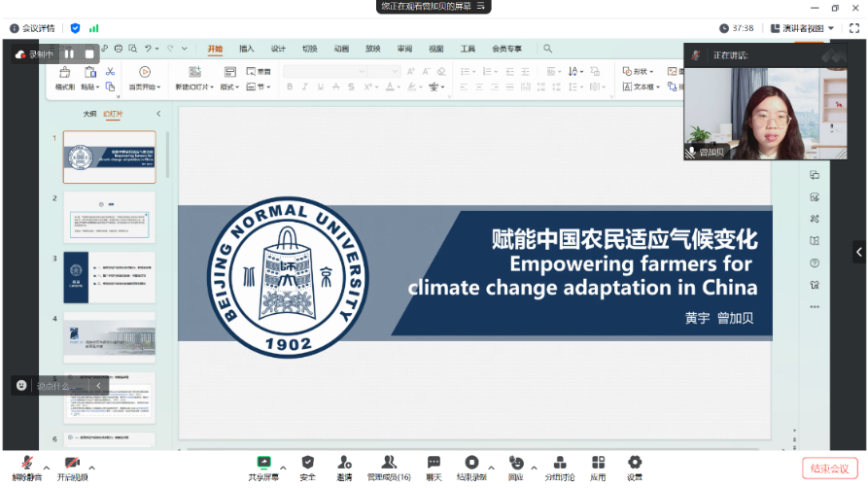Click the help question icon in sidebar

point(815,263)
